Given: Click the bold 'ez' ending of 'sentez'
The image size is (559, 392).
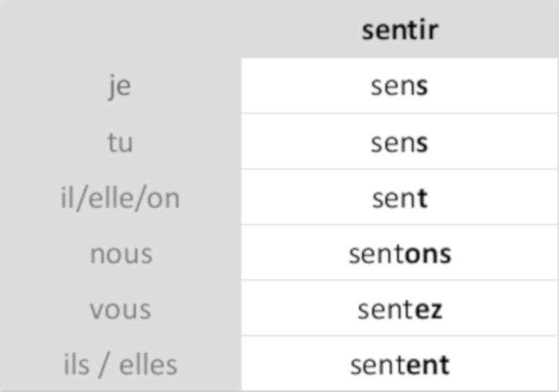Looking at the screenshot, I should point(429,310).
